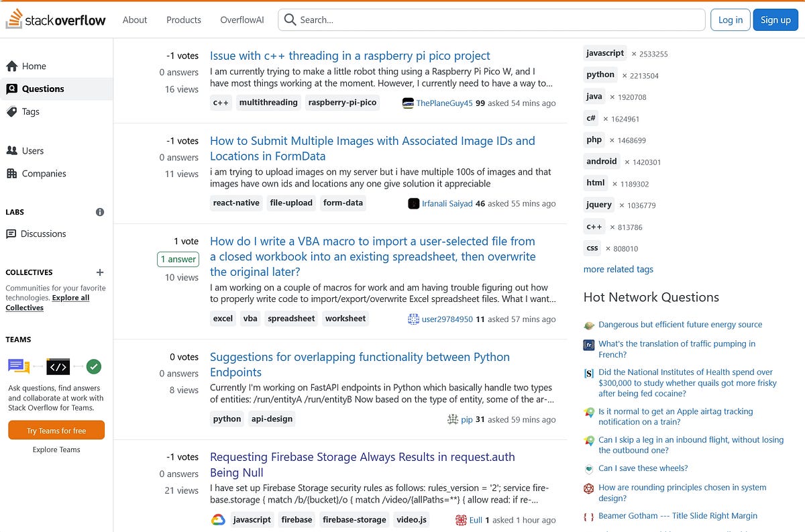This screenshot has height=532, width=805.
Task: Click the plus icon next to Collectives
Action: (99, 272)
